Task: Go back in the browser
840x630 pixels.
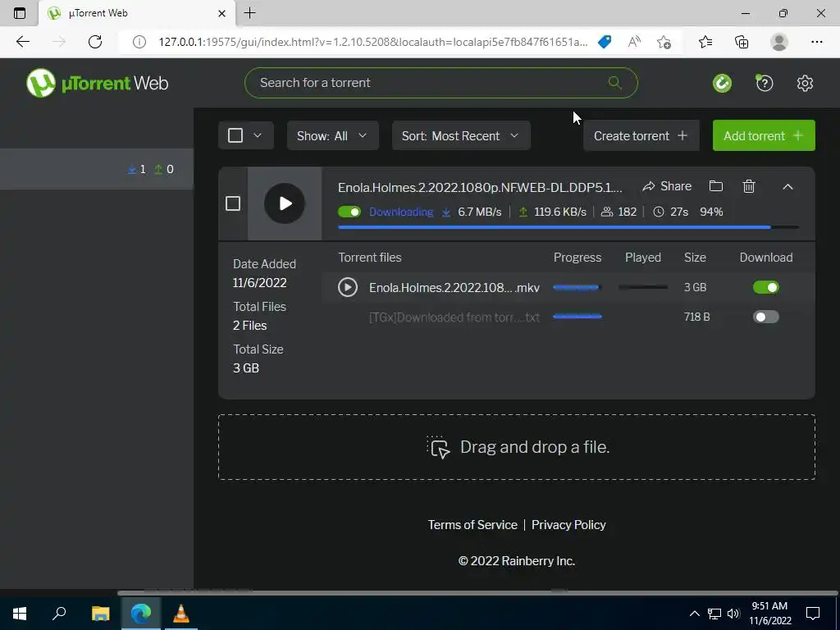Action: 22,42
